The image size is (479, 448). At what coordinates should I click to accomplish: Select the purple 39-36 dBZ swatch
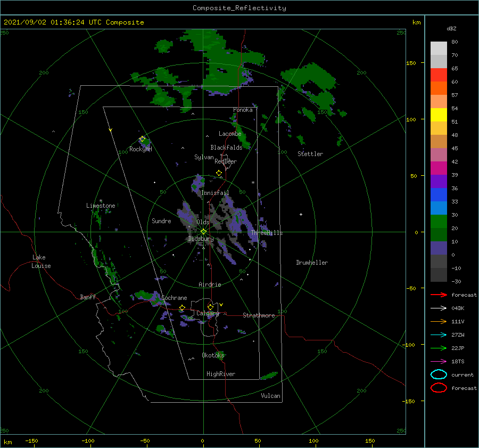pyautogui.click(x=439, y=181)
